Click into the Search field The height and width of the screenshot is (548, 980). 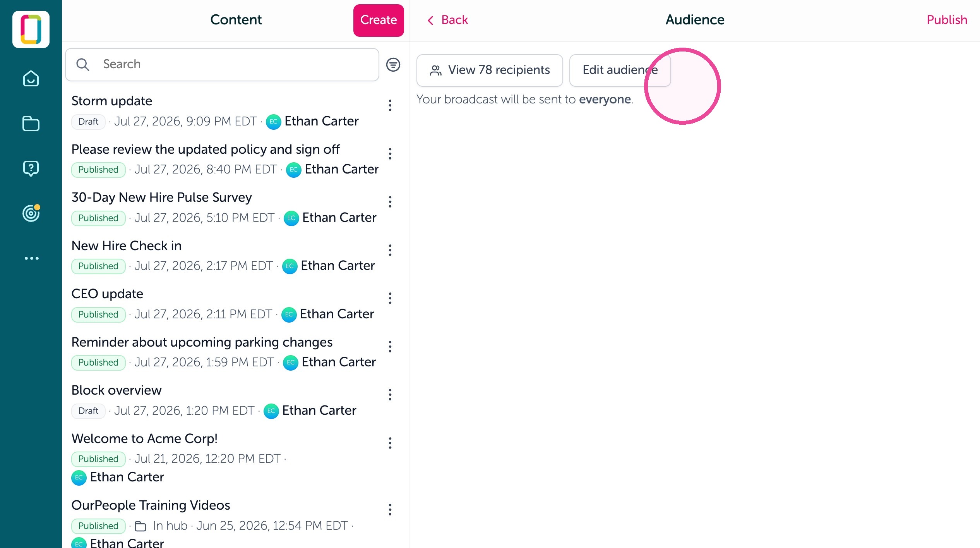click(222, 65)
